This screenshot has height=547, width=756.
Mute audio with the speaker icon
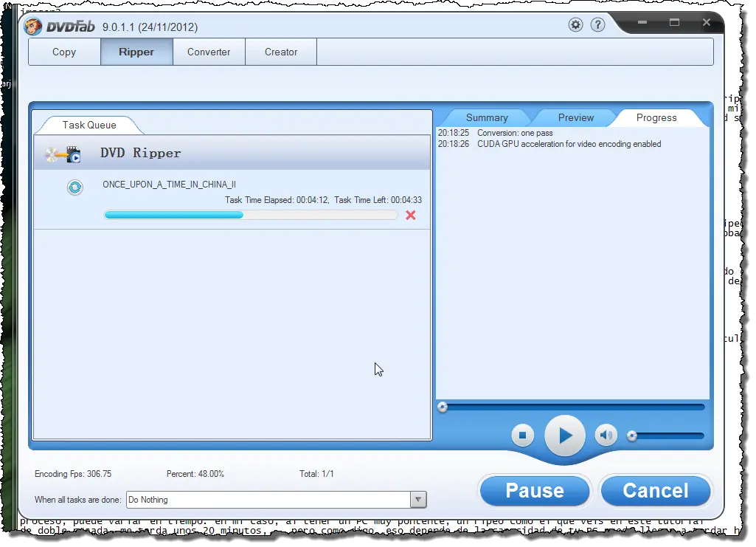tap(606, 436)
